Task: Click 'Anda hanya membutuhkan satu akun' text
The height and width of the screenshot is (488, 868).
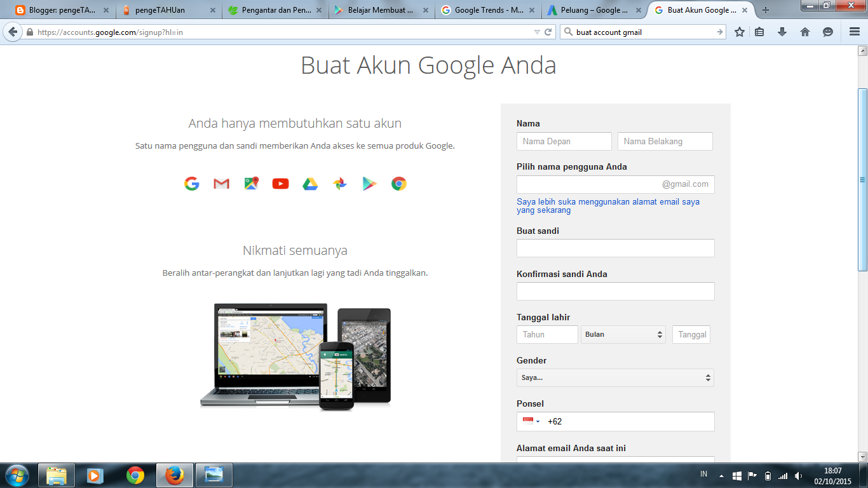Action: [x=295, y=123]
